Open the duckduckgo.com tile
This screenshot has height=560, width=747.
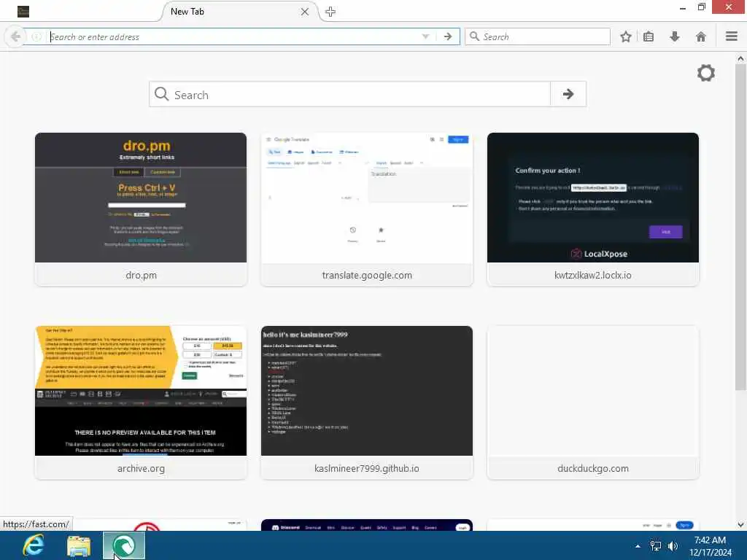pyautogui.click(x=592, y=402)
